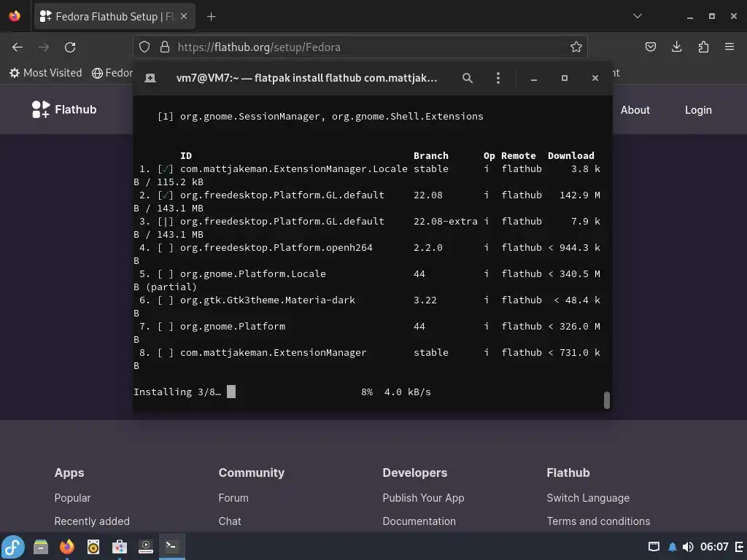
Task: Click the 22.08-extra branch value
Action: click(x=446, y=222)
